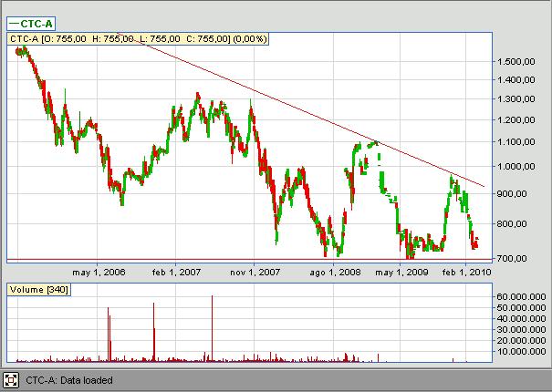Click the Volume [340] label
Screen dimensions: 552x392
pos(38,290)
